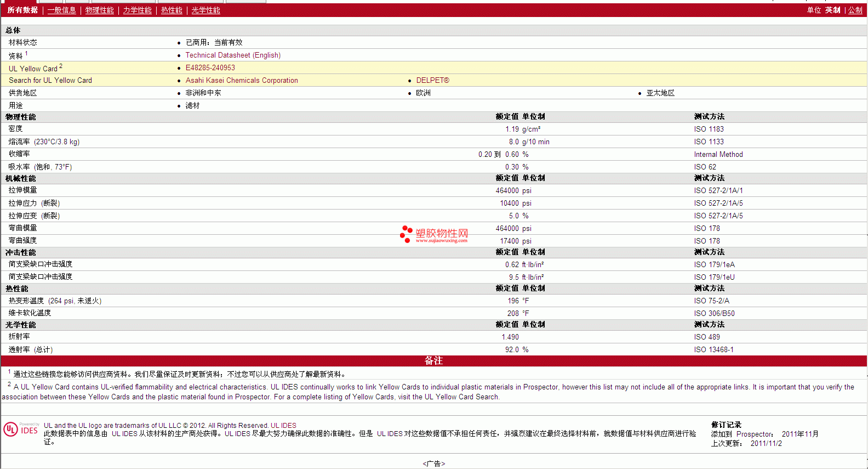Click the ISO 179/1eA test method
The image size is (868, 469).
715,265
